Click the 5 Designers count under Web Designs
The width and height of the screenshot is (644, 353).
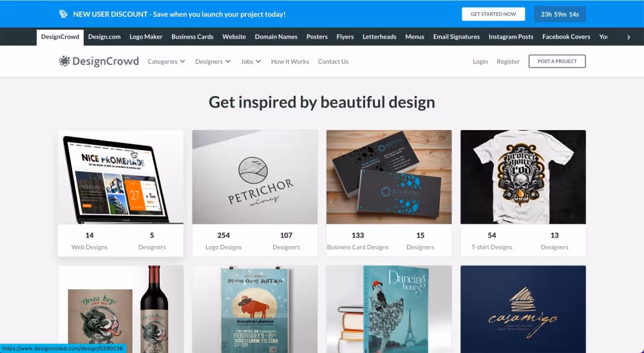[152, 241]
